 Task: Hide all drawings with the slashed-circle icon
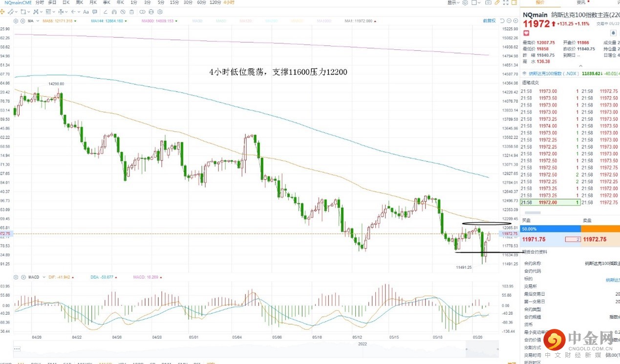click(123, 12)
